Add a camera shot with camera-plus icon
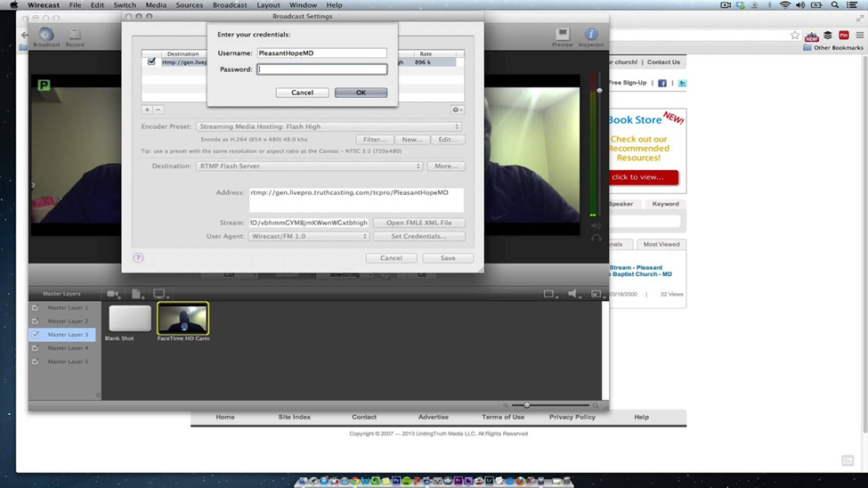 point(113,294)
